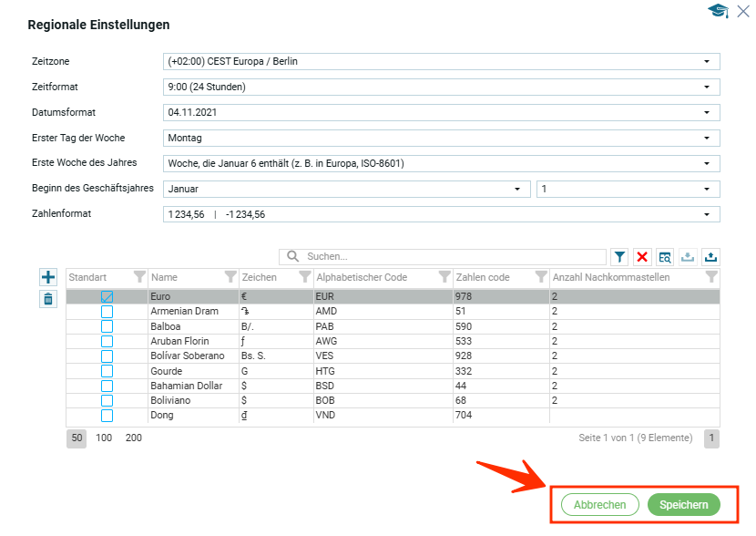Click the Abbrechen button

599,505
